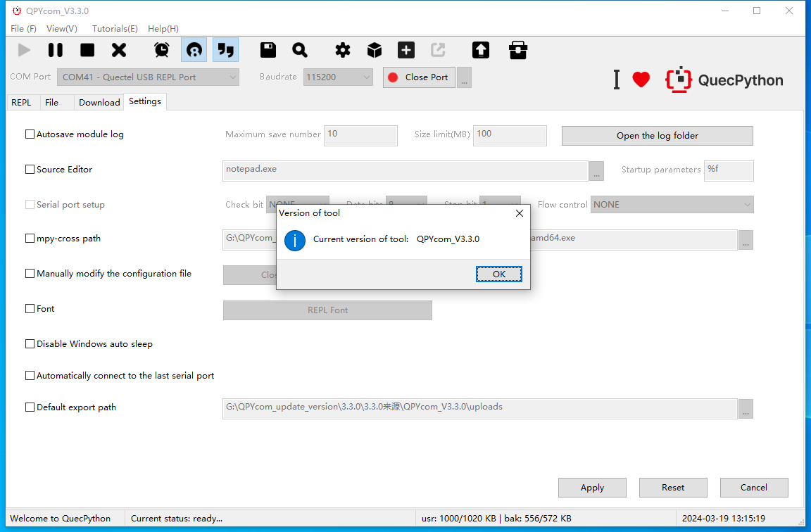Enable the mpy-cross path checkbox
The width and height of the screenshot is (811, 532).
click(x=30, y=239)
